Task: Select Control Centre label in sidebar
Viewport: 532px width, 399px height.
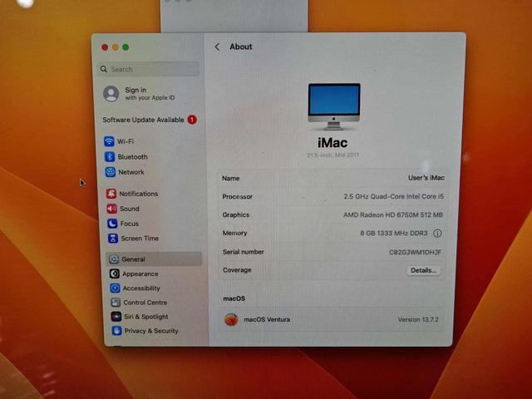Action: coord(145,303)
